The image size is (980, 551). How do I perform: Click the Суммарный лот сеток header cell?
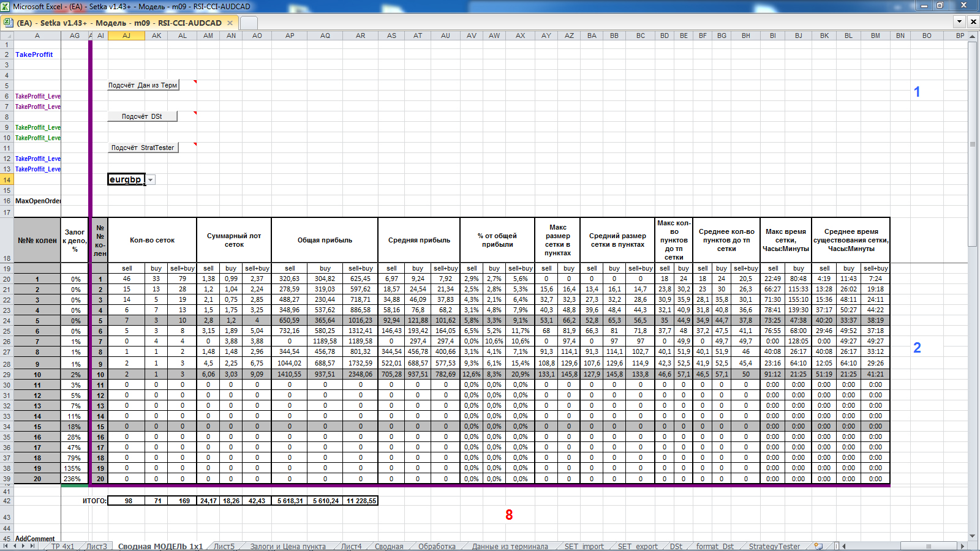coord(234,240)
